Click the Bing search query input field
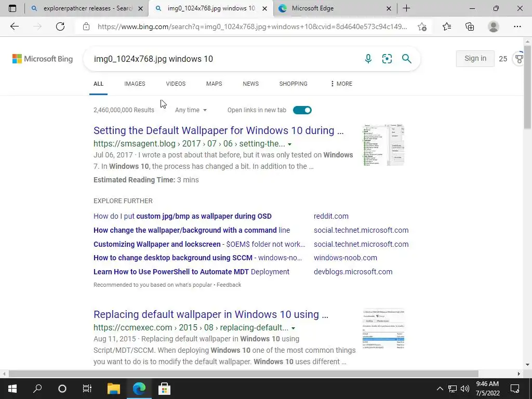 click(x=224, y=59)
